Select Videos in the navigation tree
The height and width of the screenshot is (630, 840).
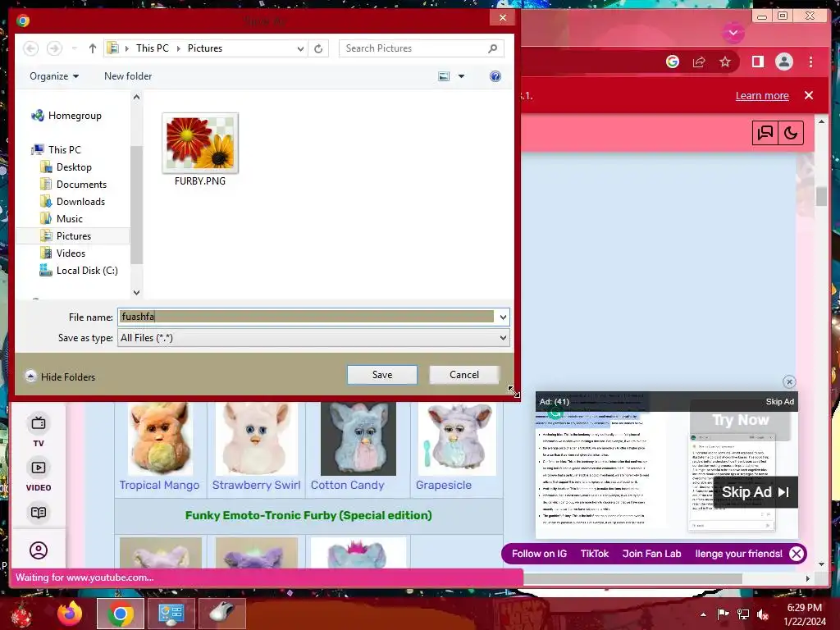click(x=71, y=253)
